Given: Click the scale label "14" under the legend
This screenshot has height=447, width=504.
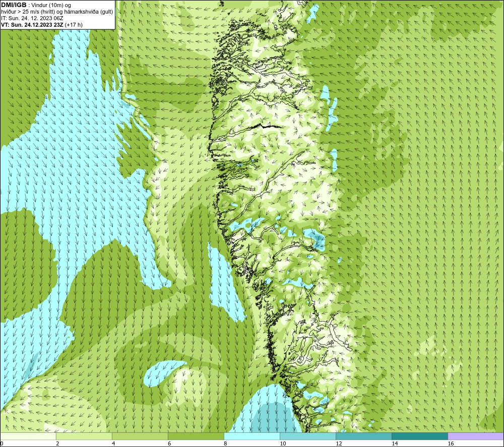Looking at the screenshot, I should coord(395,444).
